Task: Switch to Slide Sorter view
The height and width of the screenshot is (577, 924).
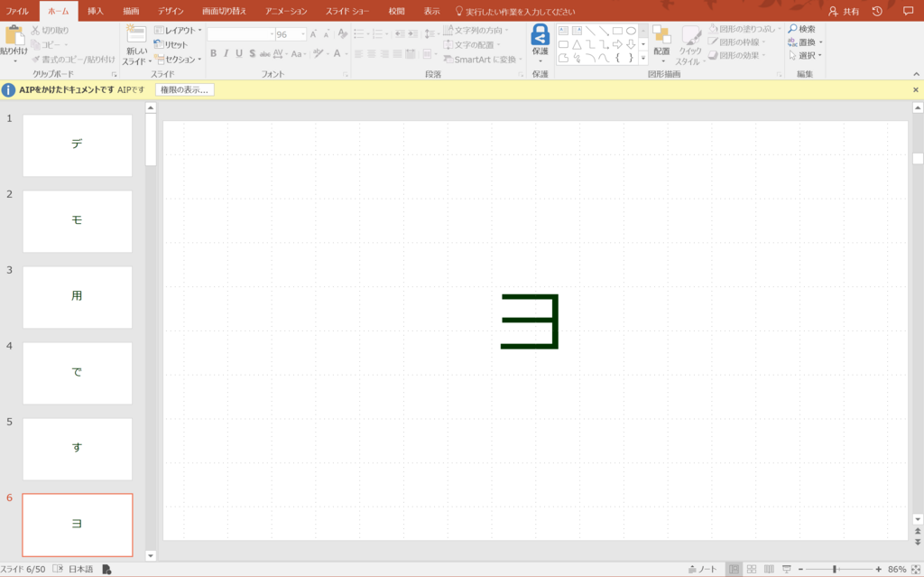Action: point(752,570)
